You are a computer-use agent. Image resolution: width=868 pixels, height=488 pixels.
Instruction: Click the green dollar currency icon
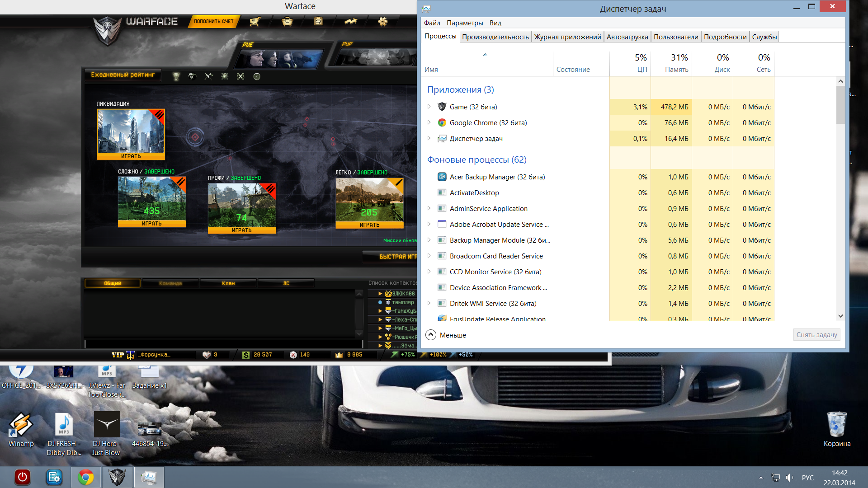(246, 355)
